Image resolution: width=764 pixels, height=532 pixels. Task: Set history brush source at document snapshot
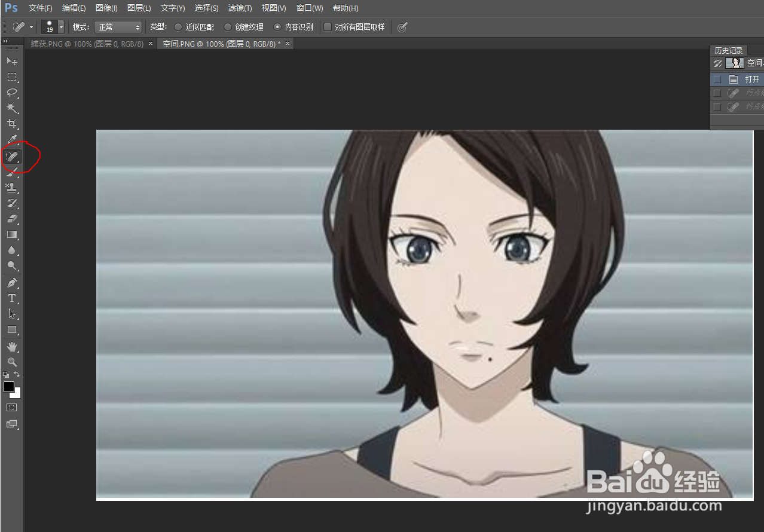coord(717,63)
